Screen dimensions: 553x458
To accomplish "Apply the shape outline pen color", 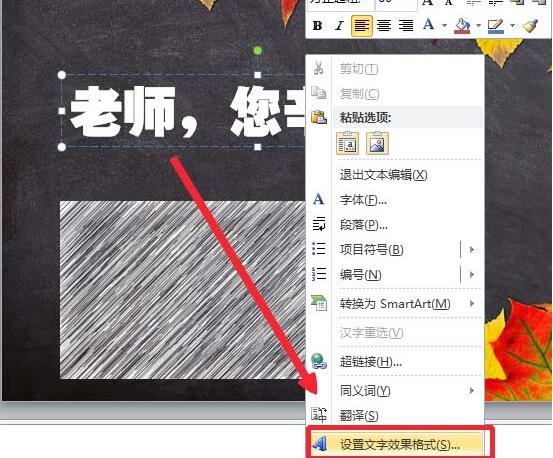I will 496,25.
